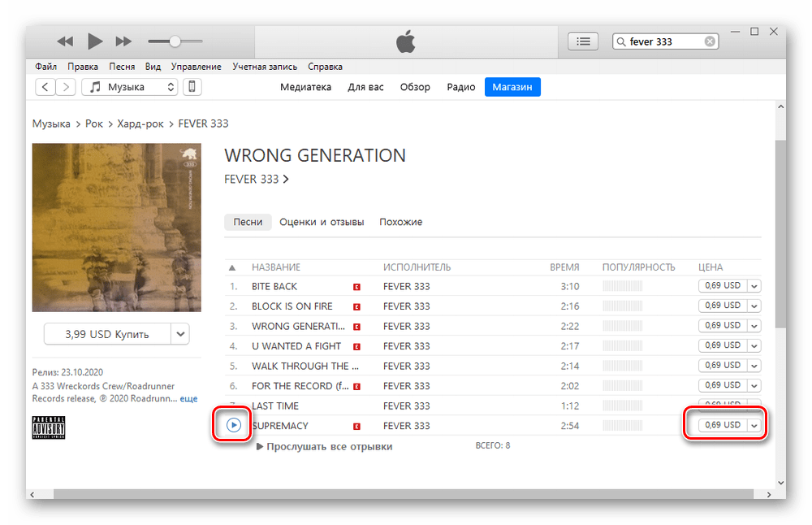
Task: Open the price dropdown arrow for SUPREMACY
Action: pyautogui.click(x=754, y=425)
